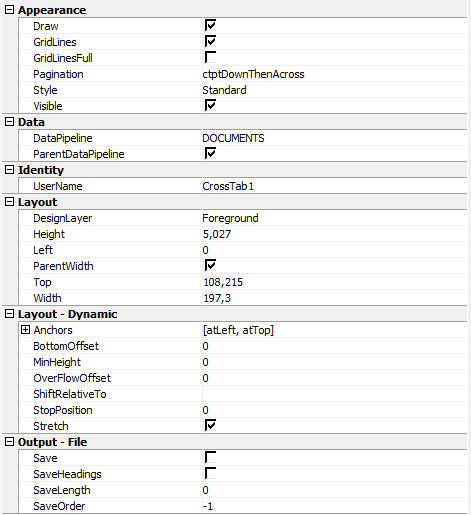471x515 pixels.
Task: Collapse the Output - File category
Action: point(9,442)
